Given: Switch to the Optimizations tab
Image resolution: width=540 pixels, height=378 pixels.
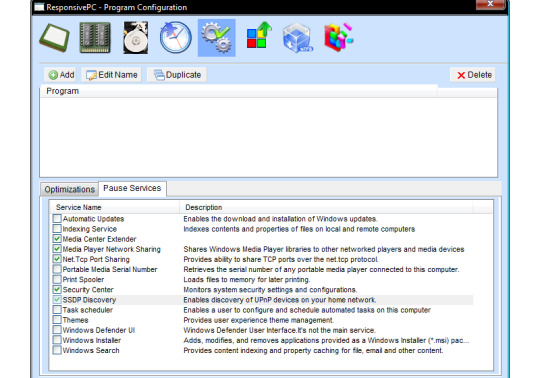Looking at the screenshot, I should tap(70, 189).
